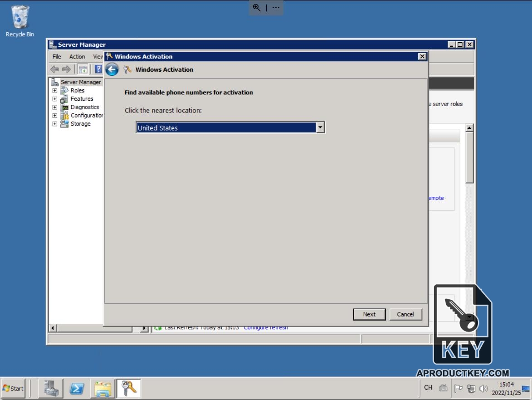
Task: Go back with the blue arrow button
Action: click(112, 69)
